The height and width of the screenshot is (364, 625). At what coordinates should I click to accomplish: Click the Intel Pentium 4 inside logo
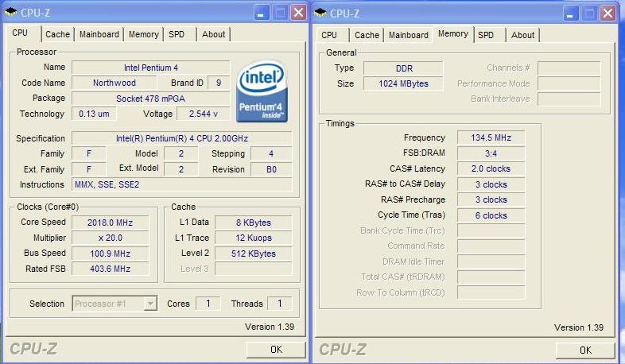[x=262, y=91]
